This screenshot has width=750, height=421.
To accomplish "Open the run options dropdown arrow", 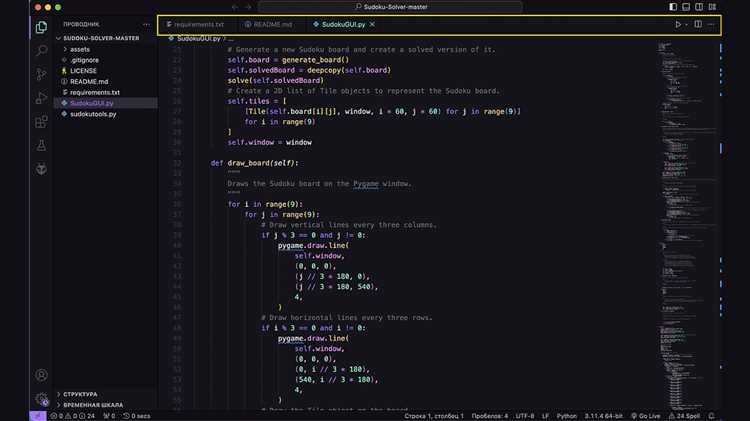I will click(x=686, y=24).
